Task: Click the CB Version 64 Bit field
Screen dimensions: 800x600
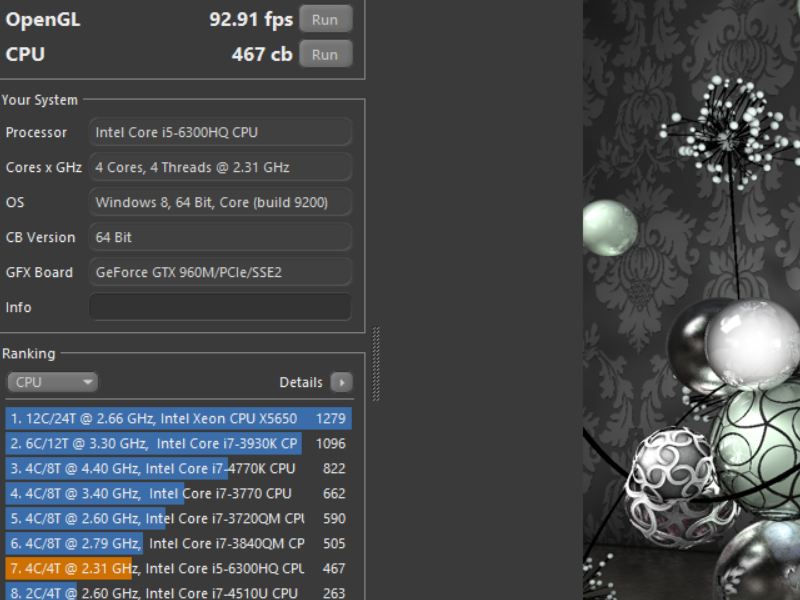Action: tap(220, 237)
